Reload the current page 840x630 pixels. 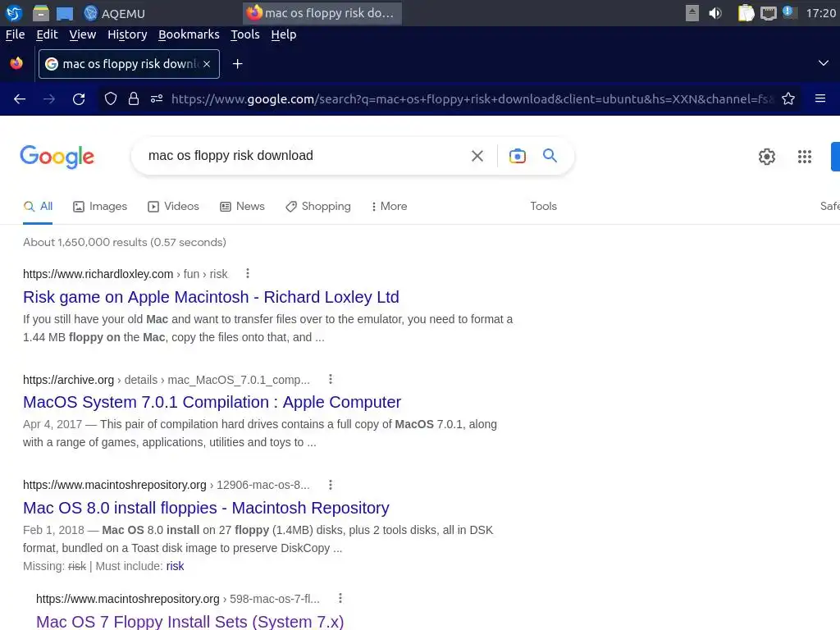79,99
